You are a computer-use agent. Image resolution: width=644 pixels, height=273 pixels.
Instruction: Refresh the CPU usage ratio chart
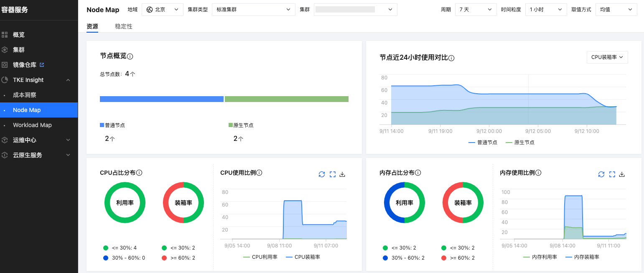point(322,174)
